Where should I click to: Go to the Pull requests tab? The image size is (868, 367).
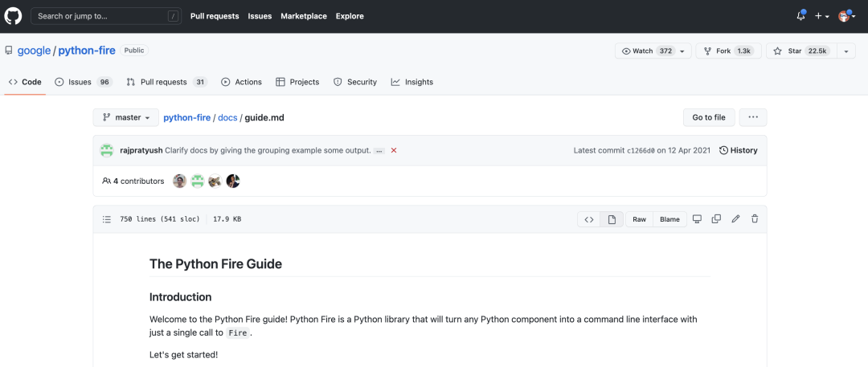pos(166,82)
